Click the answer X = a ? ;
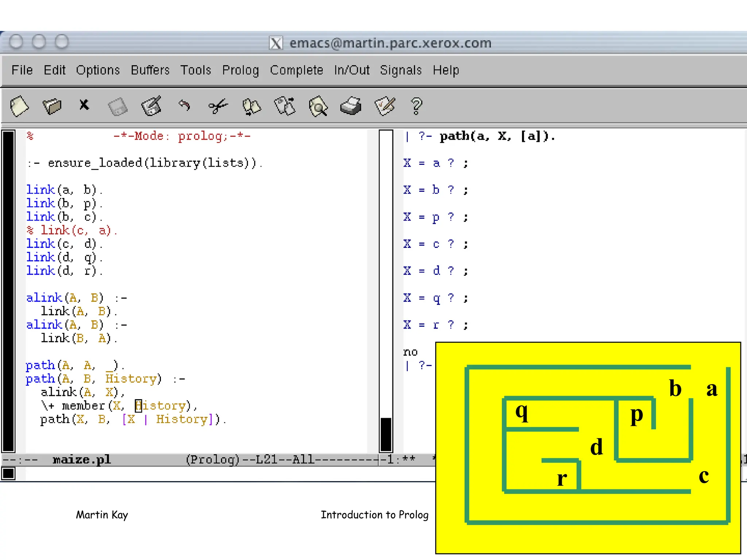The height and width of the screenshot is (560, 747). pos(436,163)
